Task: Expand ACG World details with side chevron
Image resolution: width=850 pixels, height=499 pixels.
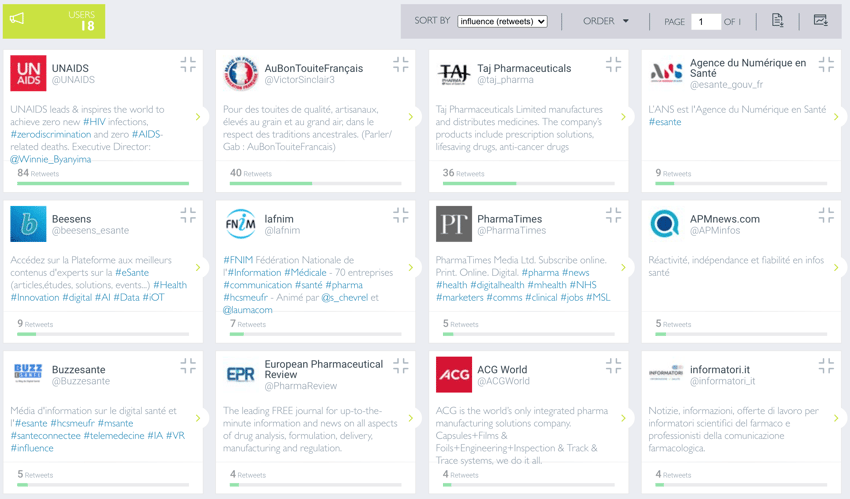Action: pyautogui.click(x=623, y=418)
